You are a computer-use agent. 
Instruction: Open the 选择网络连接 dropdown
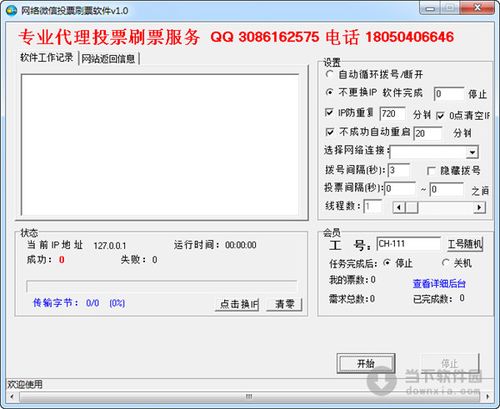click(472, 152)
